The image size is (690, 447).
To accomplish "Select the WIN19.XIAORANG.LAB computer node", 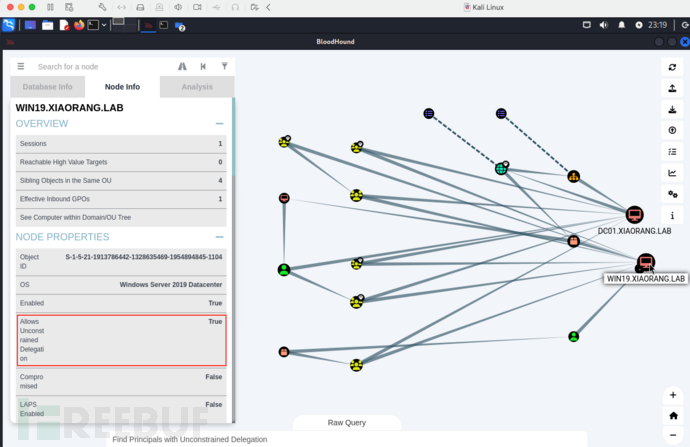I will point(646,262).
